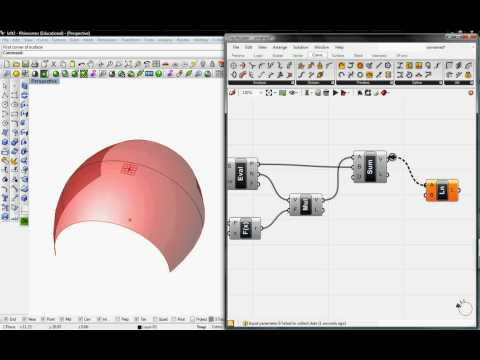This screenshot has width=480, height=360.
Task: Select the Mul component on the canvas
Action: (306, 204)
